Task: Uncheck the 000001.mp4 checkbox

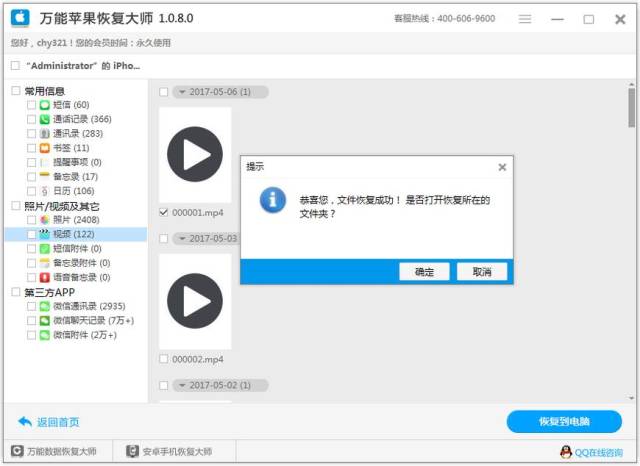Action: click(x=164, y=212)
